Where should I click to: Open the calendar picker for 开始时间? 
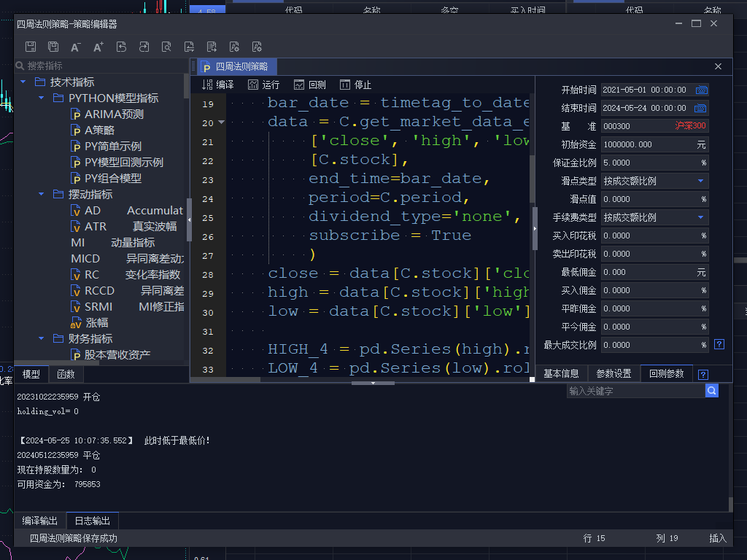(x=701, y=90)
